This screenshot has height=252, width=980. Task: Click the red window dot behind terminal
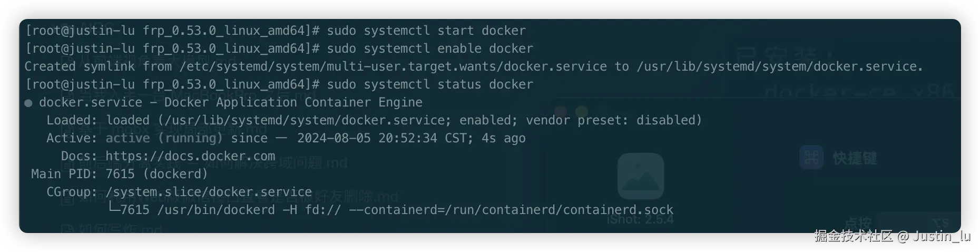(x=561, y=111)
